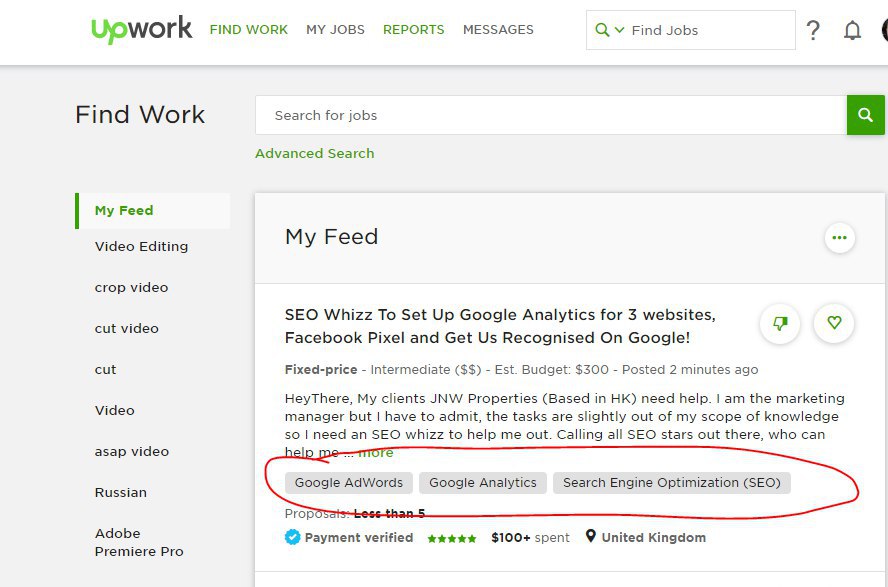Open search type dropdown in Find Jobs
The image size is (888, 587).
(610, 30)
